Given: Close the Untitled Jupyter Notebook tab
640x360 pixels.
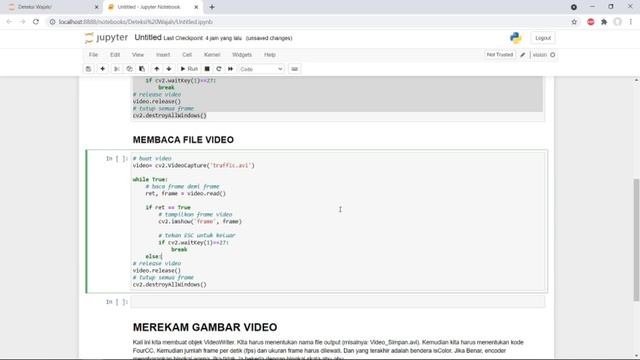Looking at the screenshot, I should [196, 7].
